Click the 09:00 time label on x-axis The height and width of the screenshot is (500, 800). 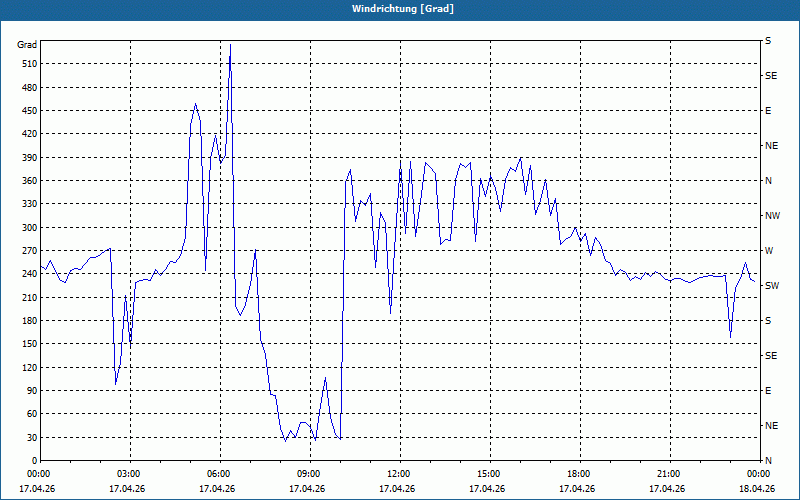(308, 474)
